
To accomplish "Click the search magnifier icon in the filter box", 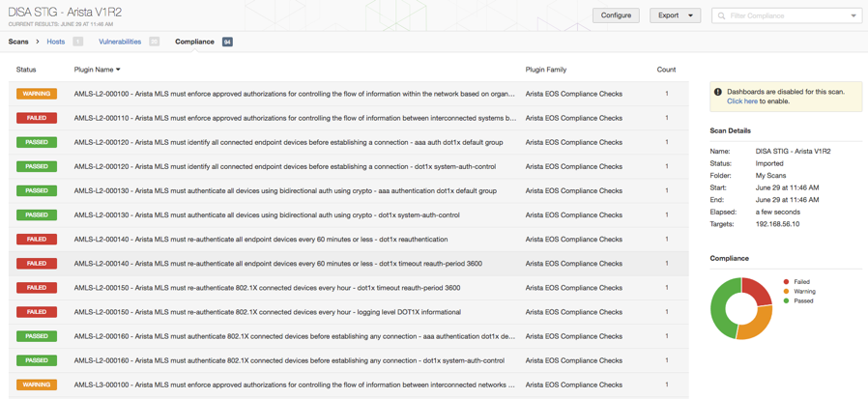I will point(721,16).
